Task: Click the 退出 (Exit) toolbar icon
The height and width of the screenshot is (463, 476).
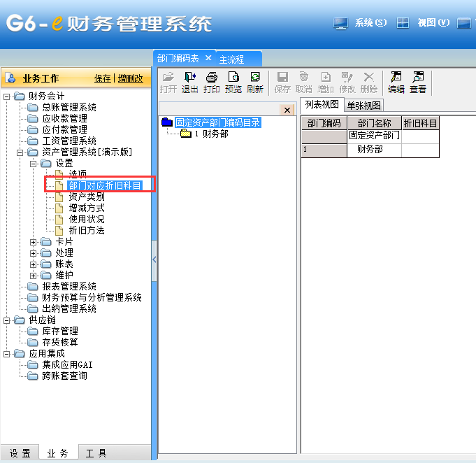Action: pyautogui.click(x=190, y=83)
